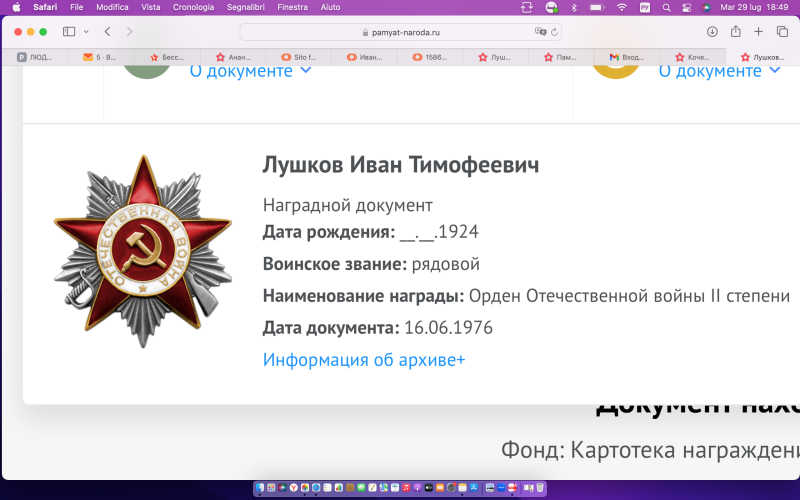
Task: Switch to the 1586... tab
Action: pyautogui.click(x=430, y=57)
